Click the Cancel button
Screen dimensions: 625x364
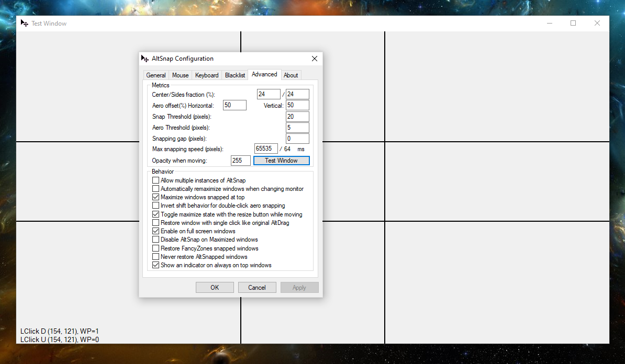click(257, 288)
